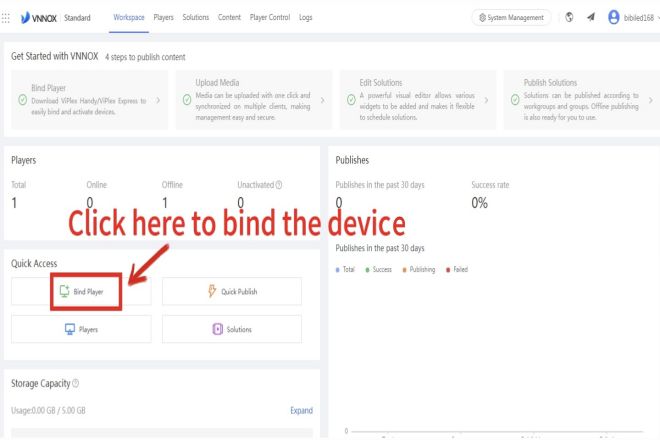Click the Edit Solutions step check icon
The height and width of the screenshot is (440, 660).
(x=351, y=100)
